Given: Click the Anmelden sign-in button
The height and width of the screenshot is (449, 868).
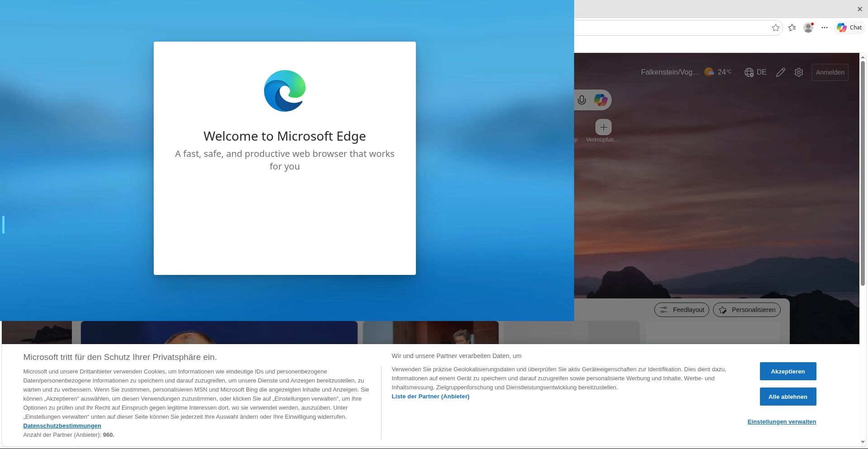Looking at the screenshot, I should [830, 72].
